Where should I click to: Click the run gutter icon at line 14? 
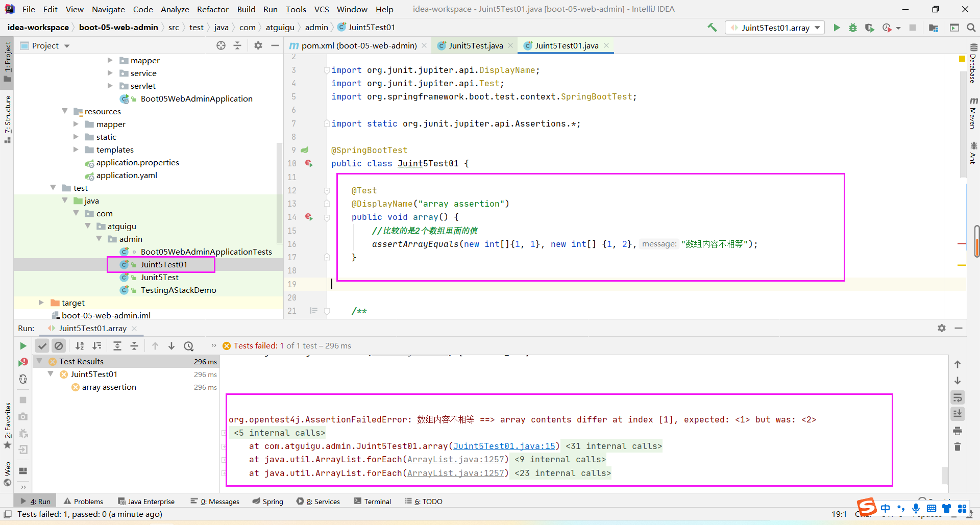coord(309,217)
